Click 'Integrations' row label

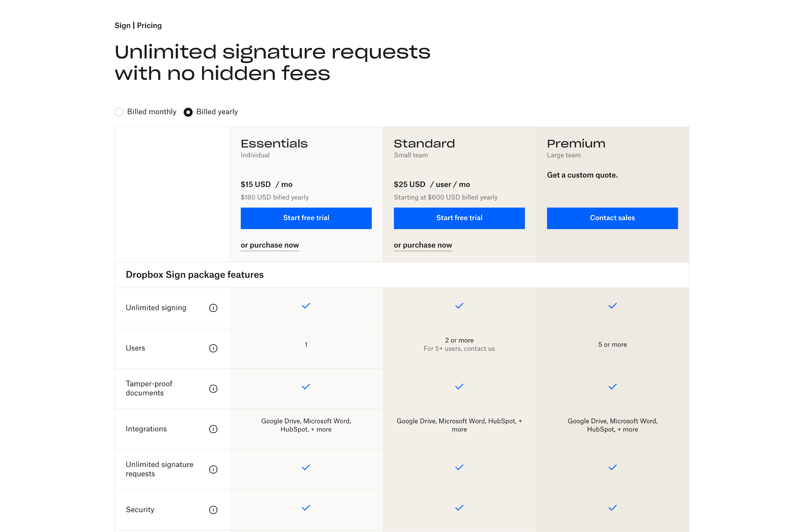click(146, 429)
